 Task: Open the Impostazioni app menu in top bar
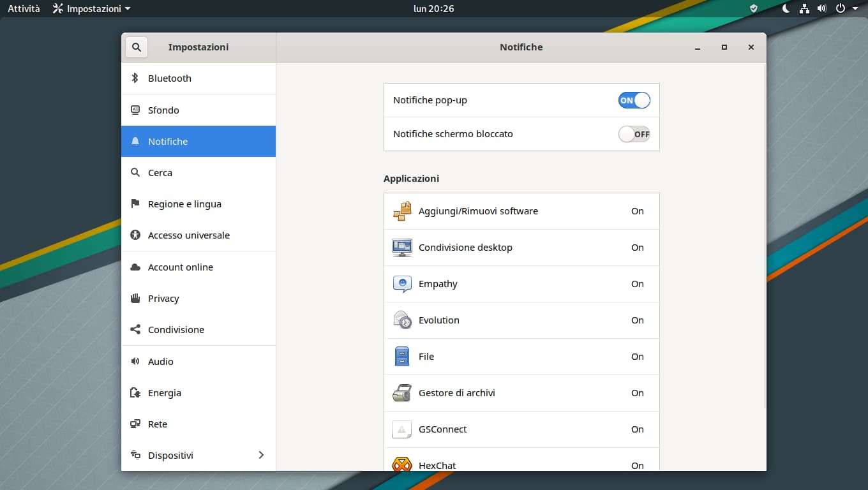[92, 8]
